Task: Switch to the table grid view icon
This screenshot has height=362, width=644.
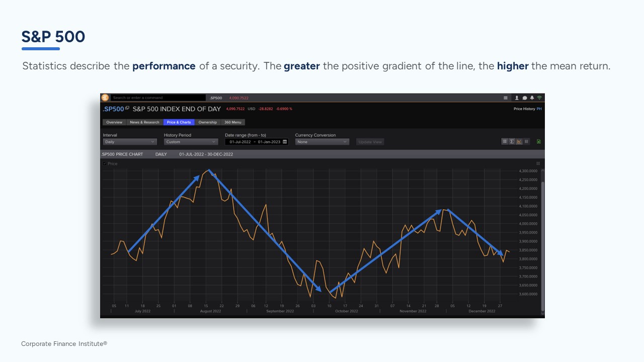Action: (x=505, y=142)
